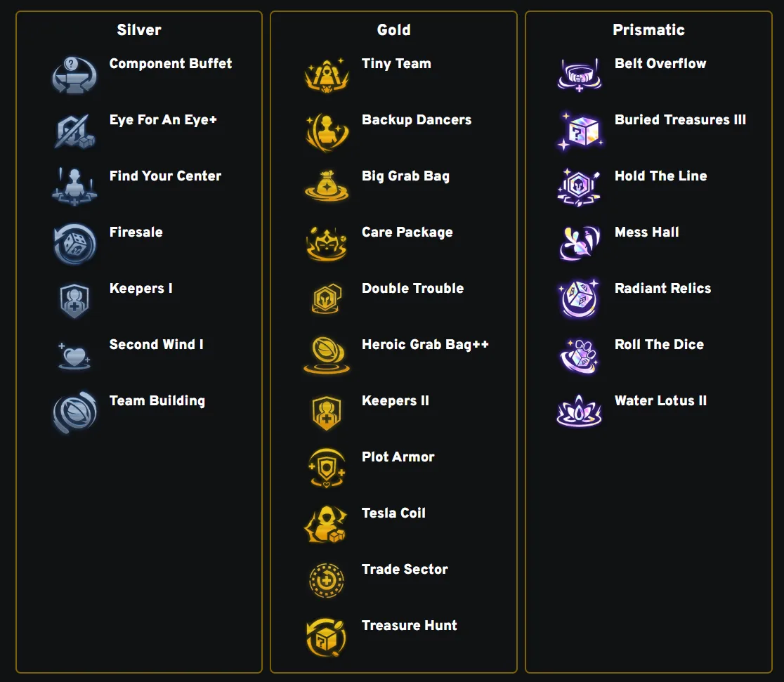Click the Double Trouble helmet icon
The image size is (784, 682).
coord(327,299)
